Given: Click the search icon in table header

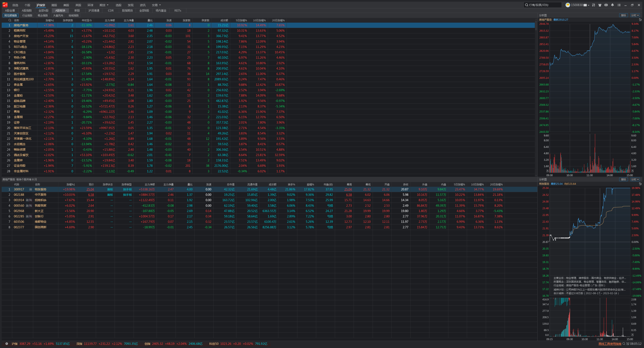Looking at the screenshot, I should [10, 20].
